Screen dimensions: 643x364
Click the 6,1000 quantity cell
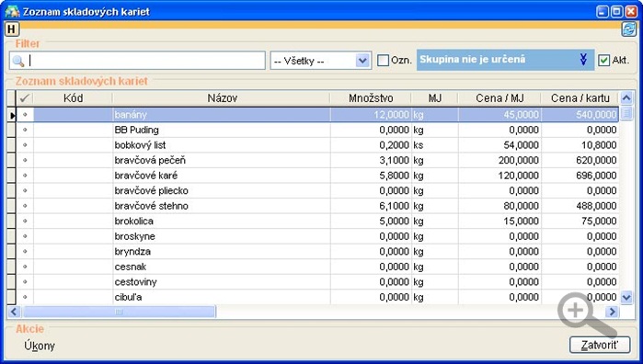pos(371,205)
